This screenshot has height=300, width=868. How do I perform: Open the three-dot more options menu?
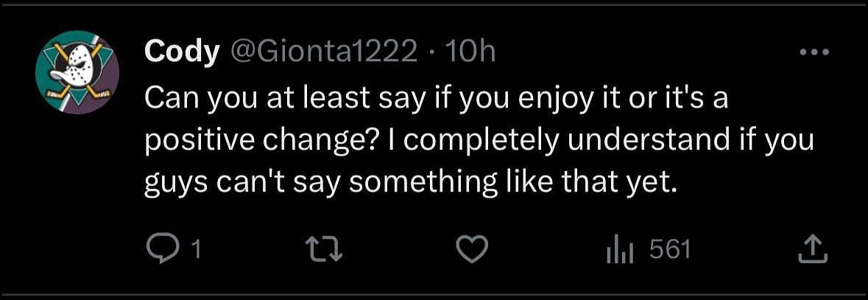[x=814, y=52]
